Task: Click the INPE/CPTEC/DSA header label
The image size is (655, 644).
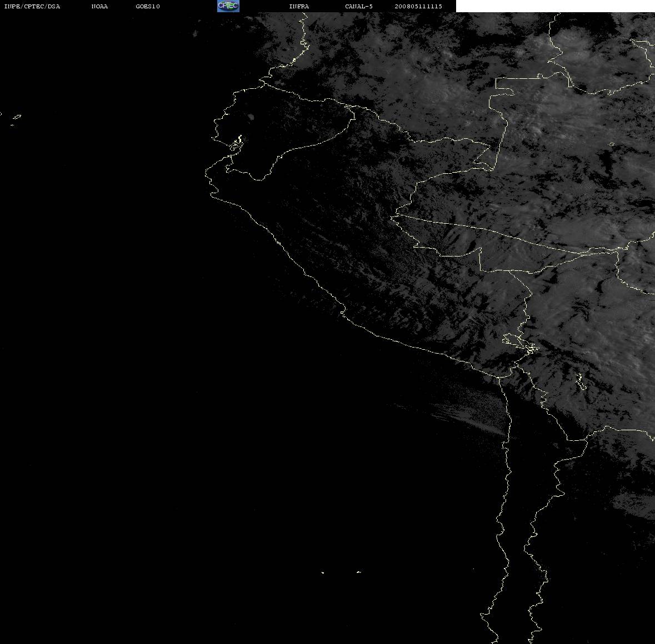Action: click(x=32, y=6)
